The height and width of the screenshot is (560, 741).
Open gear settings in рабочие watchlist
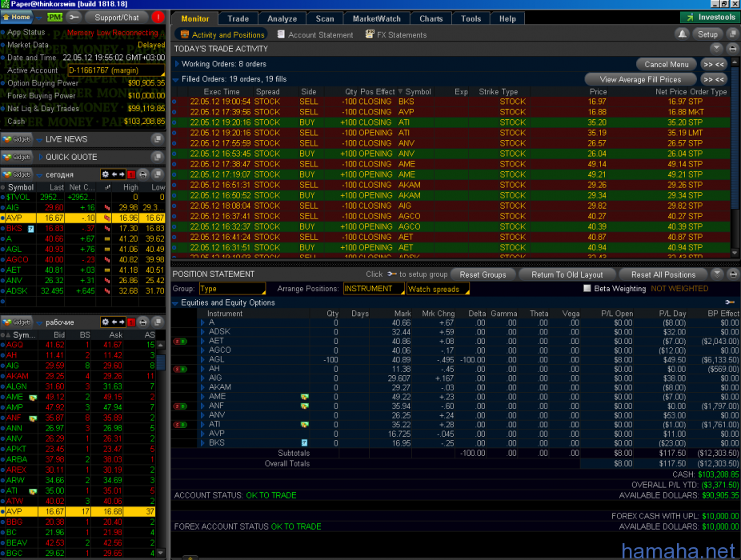click(x=105, y=322)
